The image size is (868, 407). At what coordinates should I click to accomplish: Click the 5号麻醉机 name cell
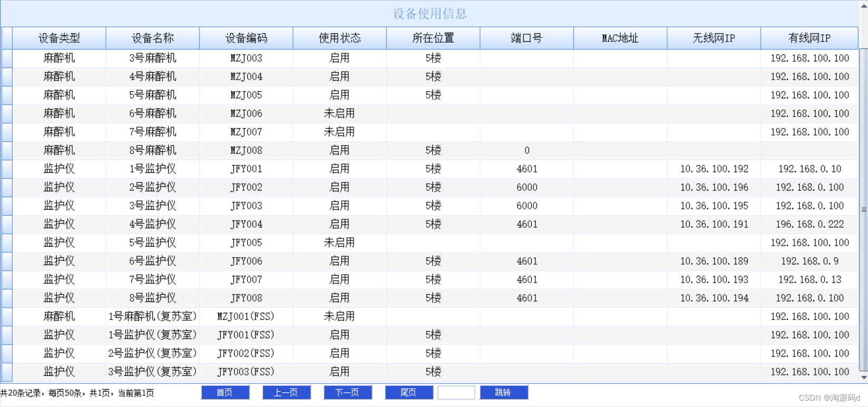pyautogui.click(x=153, y=95)
